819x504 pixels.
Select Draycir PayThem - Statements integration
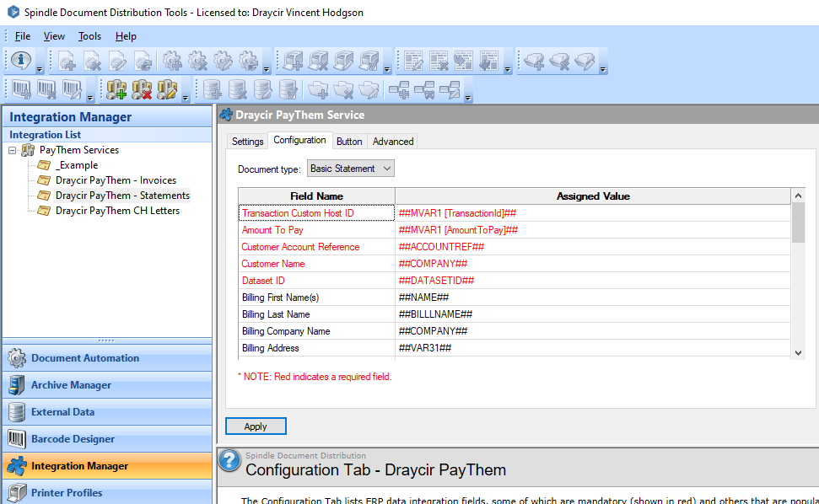click(x=122, y=196)
